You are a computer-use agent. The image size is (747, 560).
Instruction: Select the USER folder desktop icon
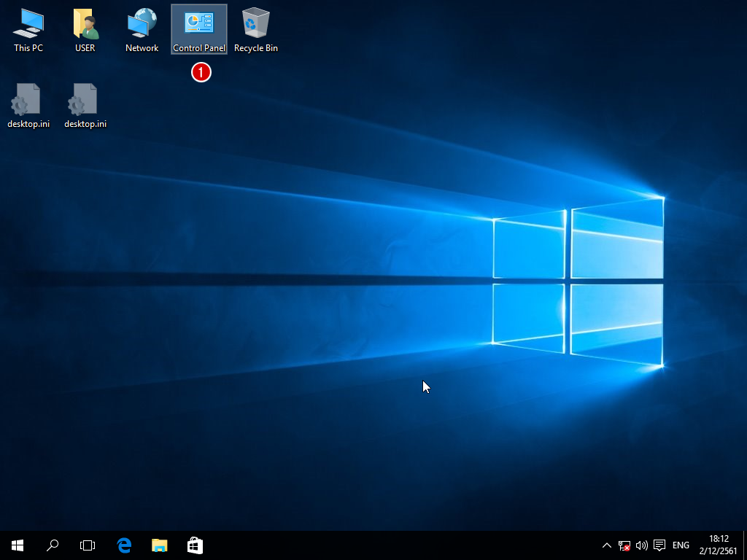point(85,30)
